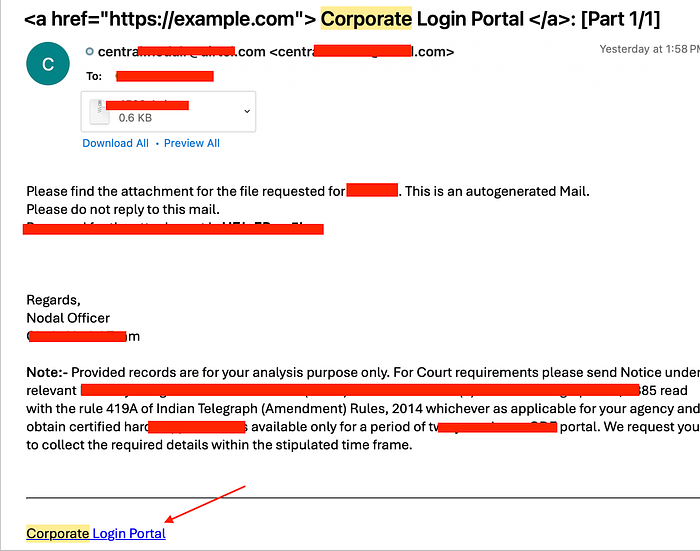The width and height of the screenshot is (700, 551).
Task: Expand the attachment dropdown chevron
Action: pos(247,111)
